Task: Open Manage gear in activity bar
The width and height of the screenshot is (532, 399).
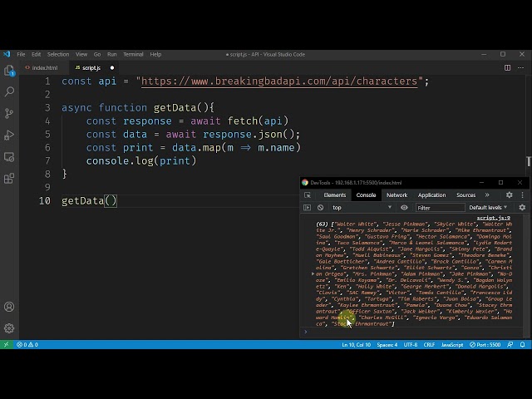Action: click(9, 328)
